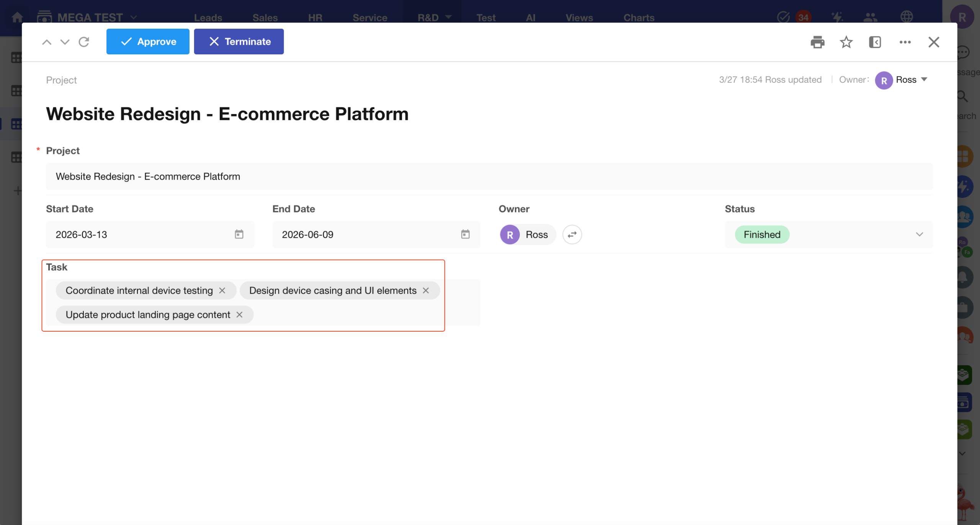Click the Terminate button

pos(239,42)
